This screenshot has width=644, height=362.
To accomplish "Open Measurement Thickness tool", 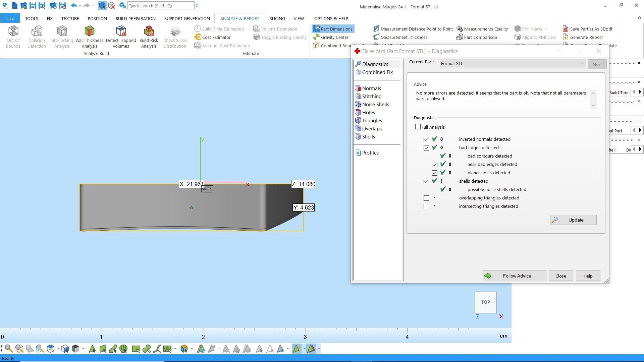I will coord(400,37).
